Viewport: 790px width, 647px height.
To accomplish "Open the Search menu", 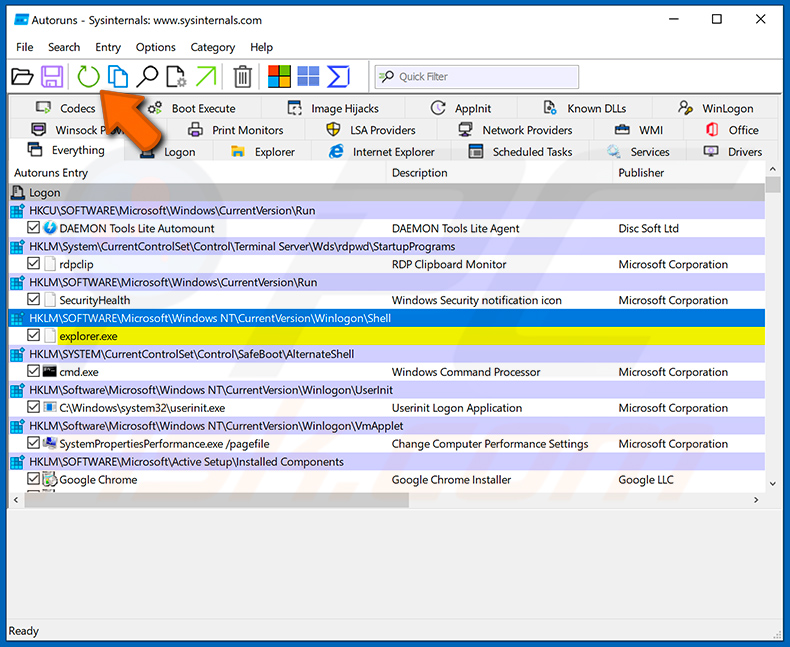I will [x=64, y=47].
